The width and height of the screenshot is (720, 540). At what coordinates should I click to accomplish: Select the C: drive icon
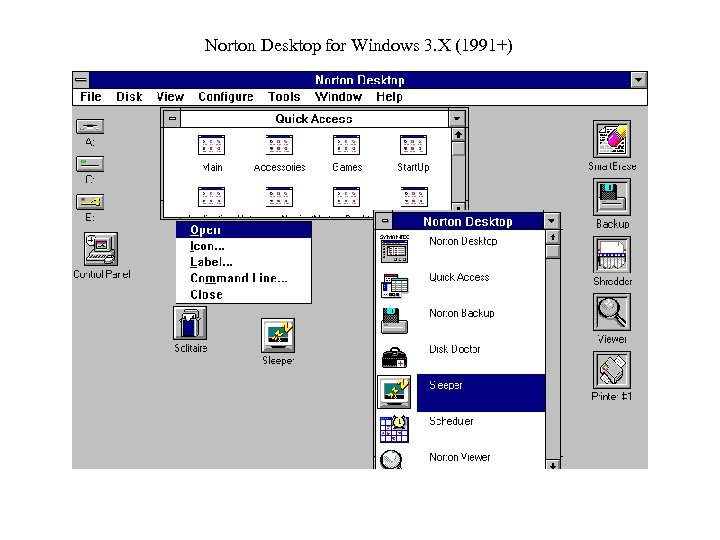pyautogui.click(x=90, y=164)
